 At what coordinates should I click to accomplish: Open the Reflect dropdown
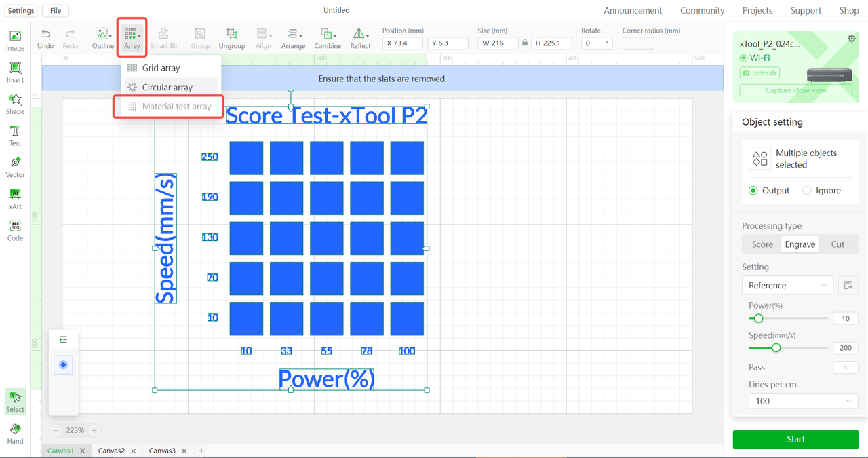360,39
